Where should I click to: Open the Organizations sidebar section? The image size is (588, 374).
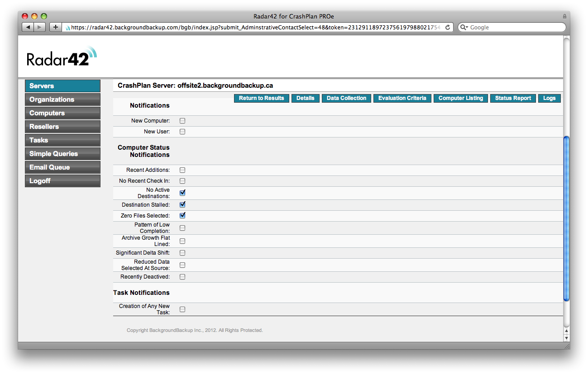pos(62,99)
